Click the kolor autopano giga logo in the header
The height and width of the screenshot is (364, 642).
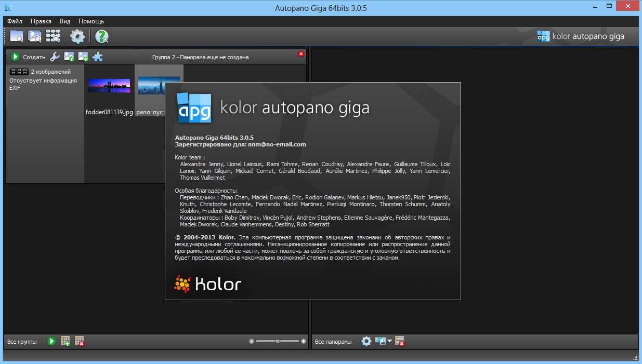click(581, 36)
